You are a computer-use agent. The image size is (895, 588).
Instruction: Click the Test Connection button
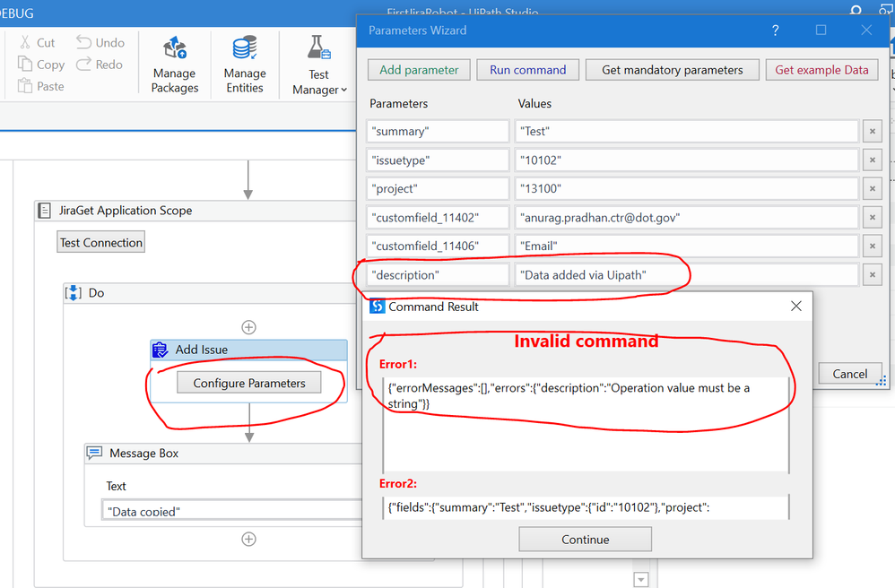coord(101,242)
